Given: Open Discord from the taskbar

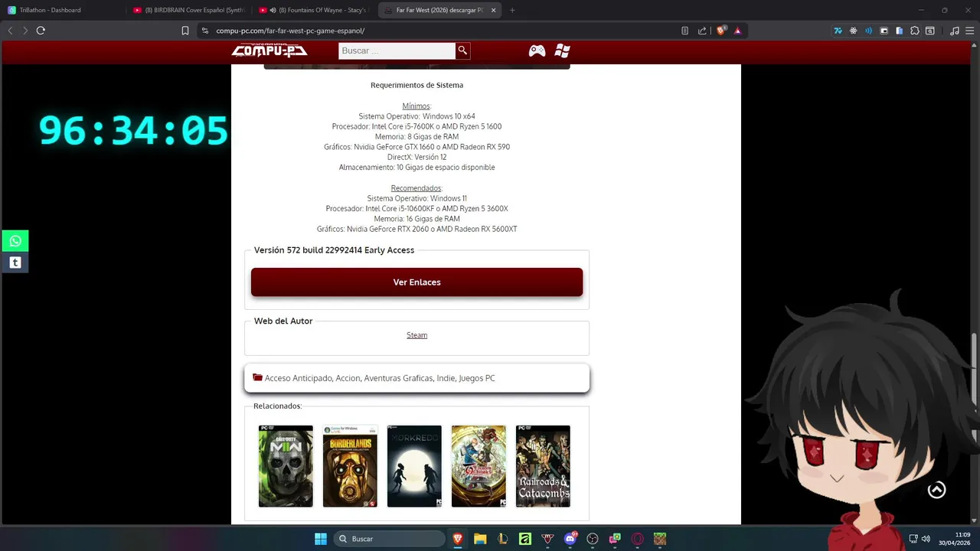Looking at the screenshot, I should [x=570, y=539].
